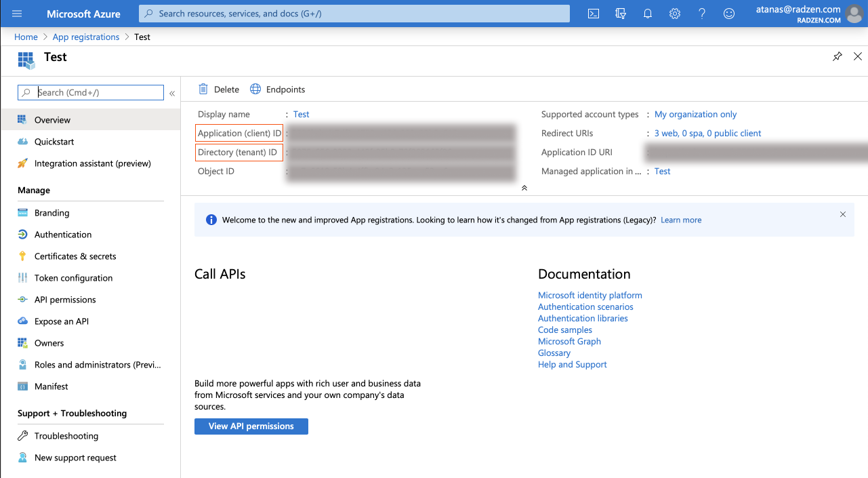Image resolution: width=868 pixels, height=478 pixels.
Task: Open the Display name Test link
Action: [302, 115]
